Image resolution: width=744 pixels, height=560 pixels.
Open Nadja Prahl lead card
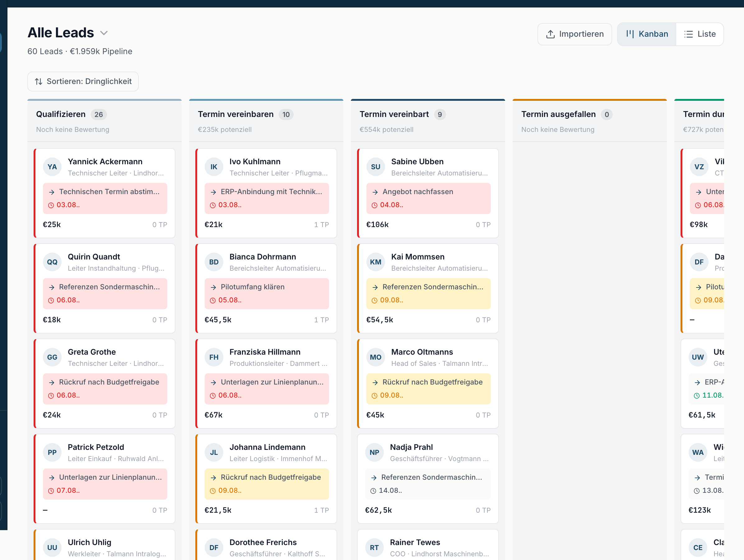[428, 478]
